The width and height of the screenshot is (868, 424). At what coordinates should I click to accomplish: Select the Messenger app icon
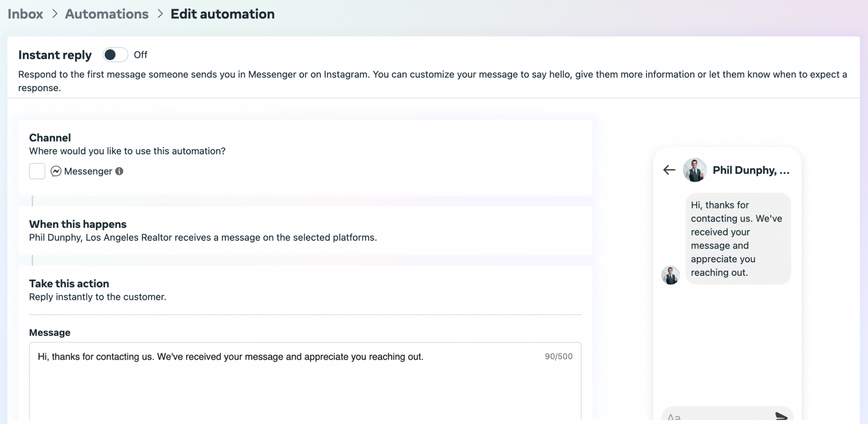point(56,171)
